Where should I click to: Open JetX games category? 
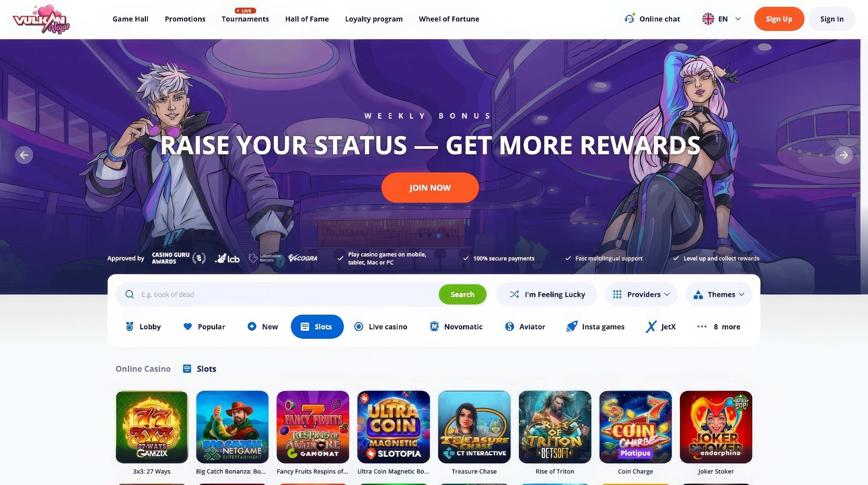point(660,326)
